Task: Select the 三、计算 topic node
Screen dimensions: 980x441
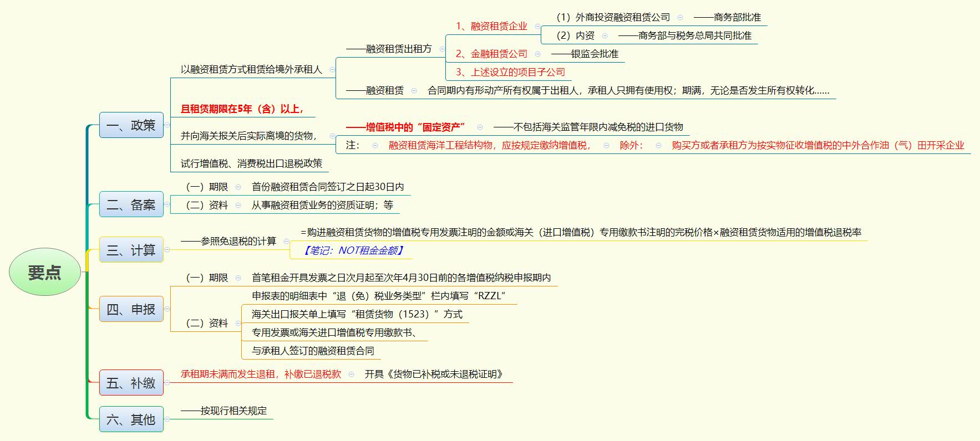Action: [x=131, y=250]
